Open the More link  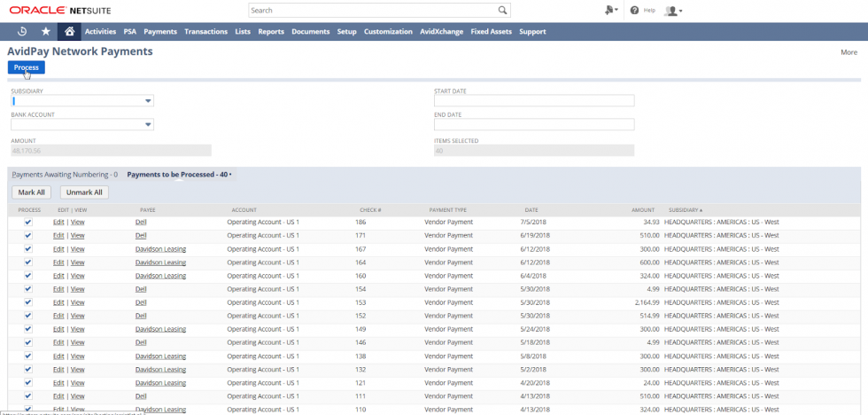pos(849,52)
